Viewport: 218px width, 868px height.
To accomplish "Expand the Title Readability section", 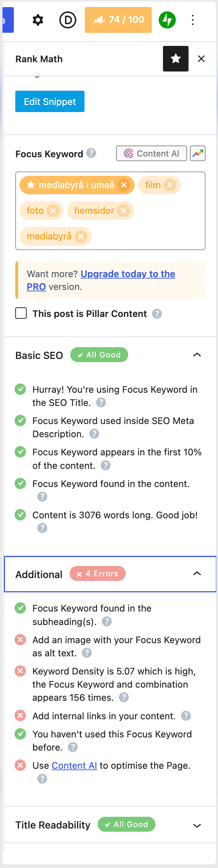I will pos(197,826).
